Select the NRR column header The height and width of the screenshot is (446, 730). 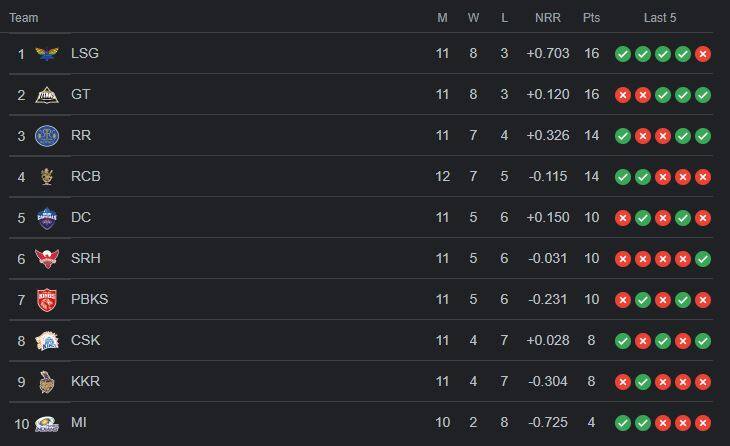548,18
